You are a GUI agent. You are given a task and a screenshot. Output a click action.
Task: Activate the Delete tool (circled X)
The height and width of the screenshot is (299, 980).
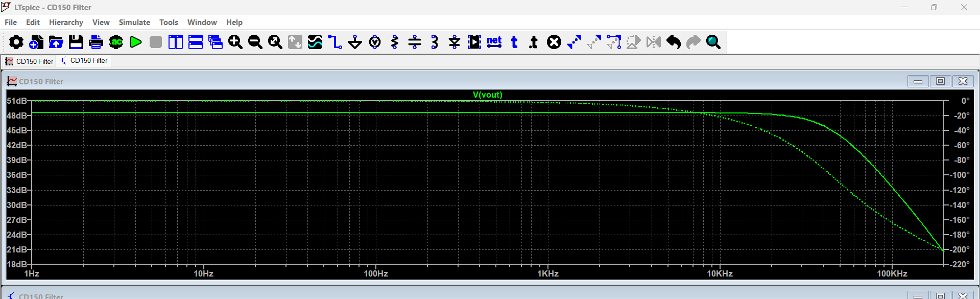[x=554, y=42]
